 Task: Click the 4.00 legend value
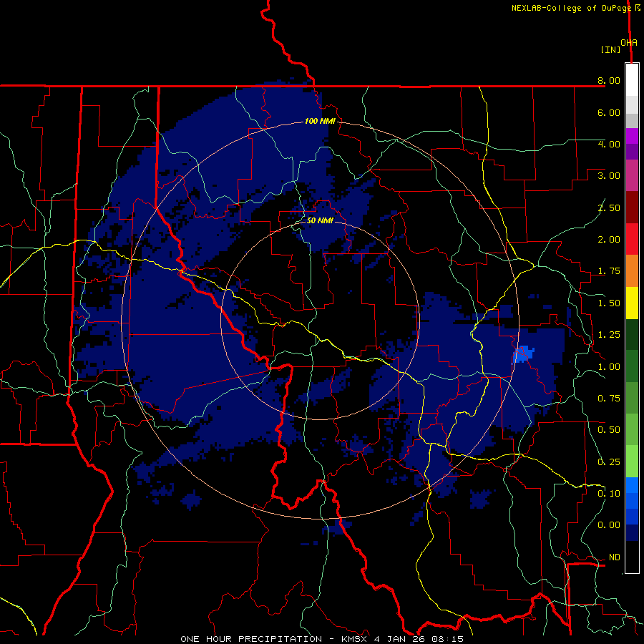click(609, 144)
